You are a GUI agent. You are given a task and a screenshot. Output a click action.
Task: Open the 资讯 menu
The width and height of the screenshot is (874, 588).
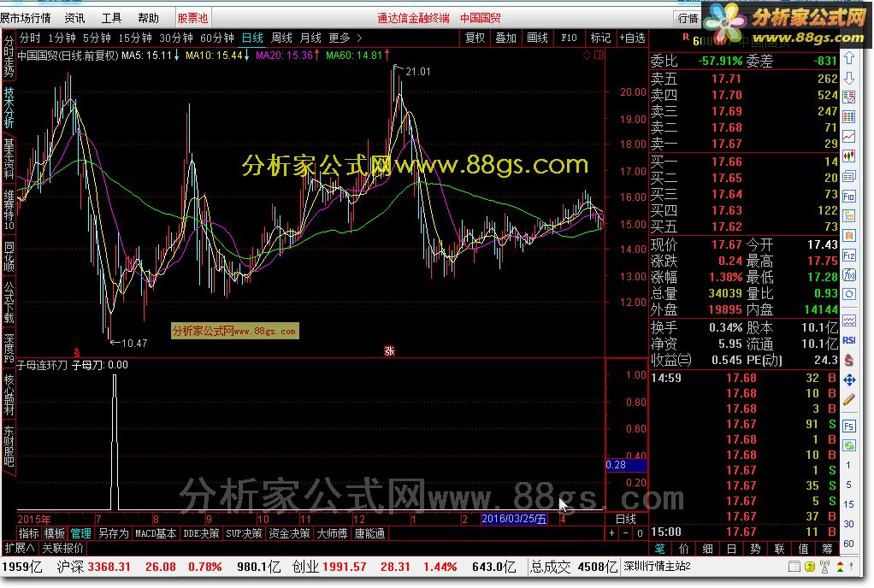(74, 19)
